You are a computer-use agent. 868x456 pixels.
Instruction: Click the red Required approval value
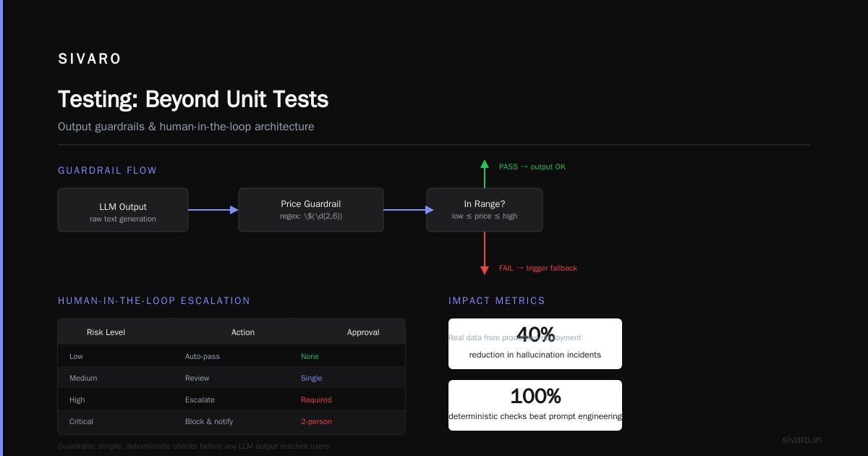[316, 400]
